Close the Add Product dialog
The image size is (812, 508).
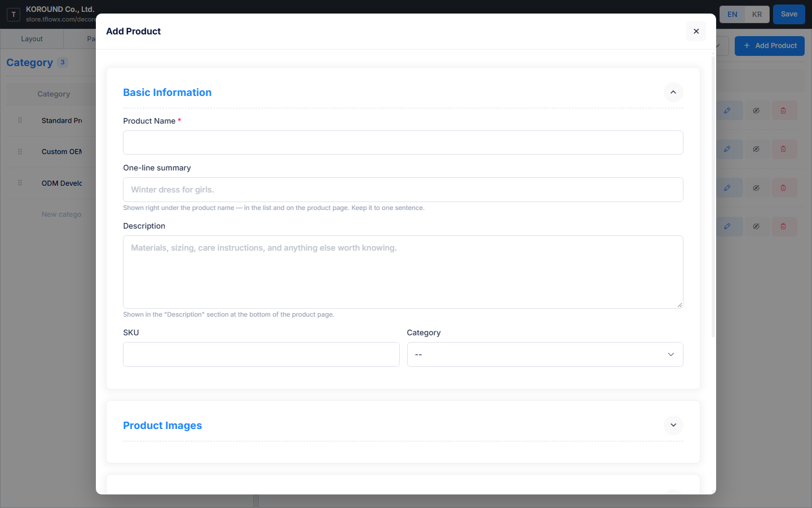point(696,31)
